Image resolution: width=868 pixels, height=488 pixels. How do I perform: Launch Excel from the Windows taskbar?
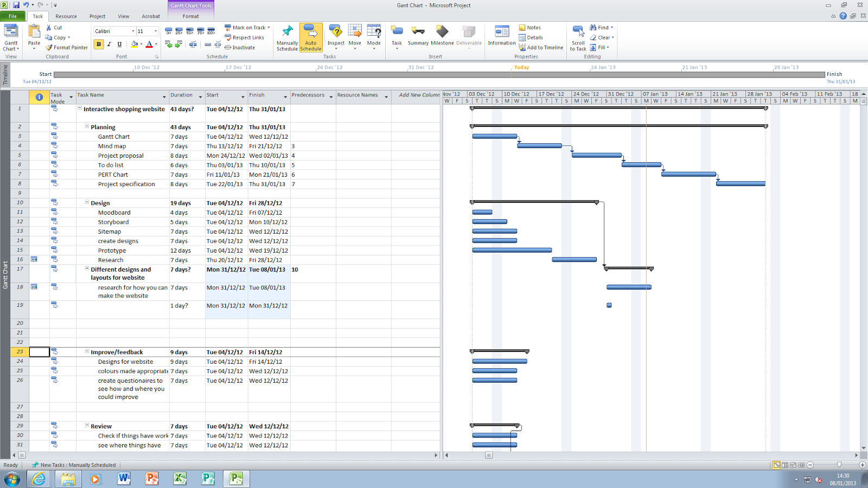[180, 479]
